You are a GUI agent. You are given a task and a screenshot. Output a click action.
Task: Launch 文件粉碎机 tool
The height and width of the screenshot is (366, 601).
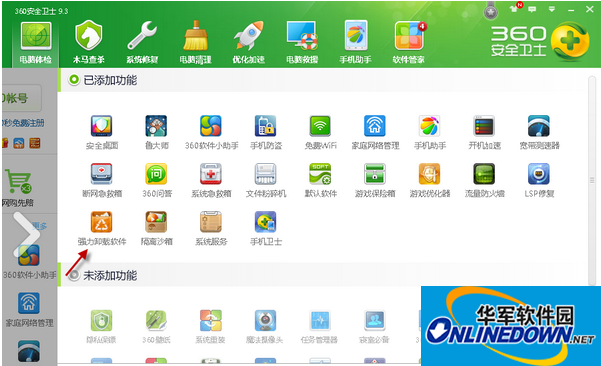coord(266,180)
